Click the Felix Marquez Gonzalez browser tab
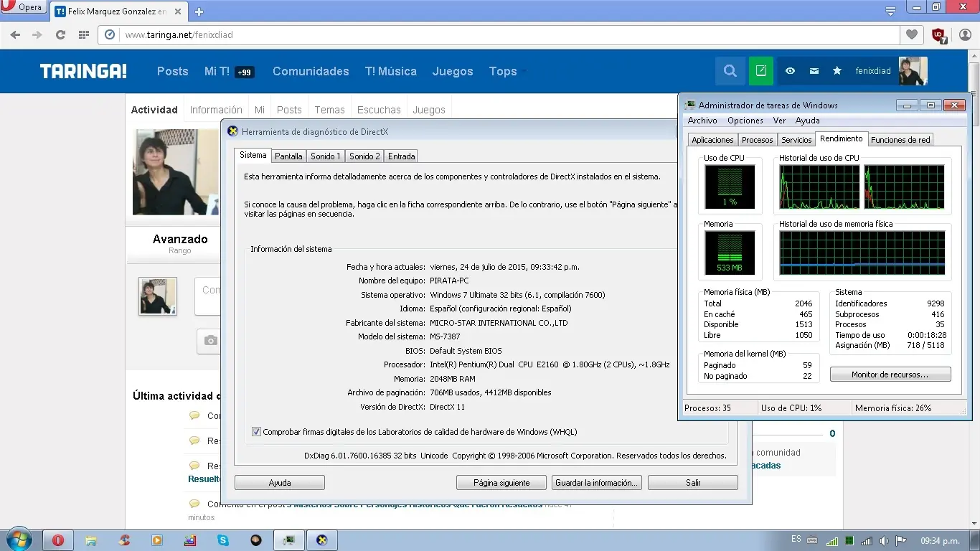Screen dimensions: 980x551 coord(120,11)
